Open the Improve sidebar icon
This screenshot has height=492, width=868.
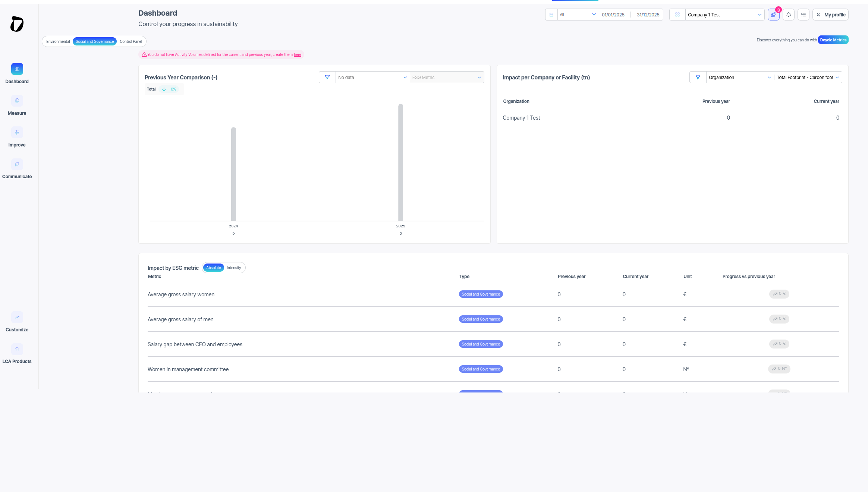(x=17, y=132)
